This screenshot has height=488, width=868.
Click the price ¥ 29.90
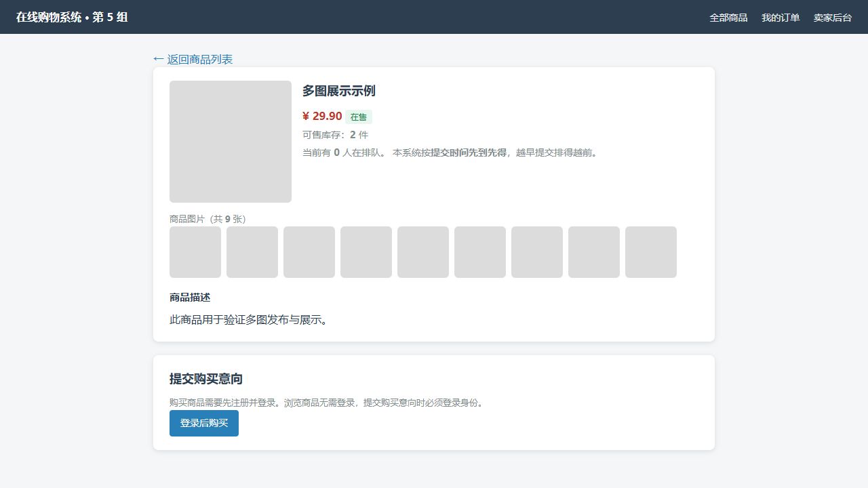pyautogui.click(x=322, y=117)
